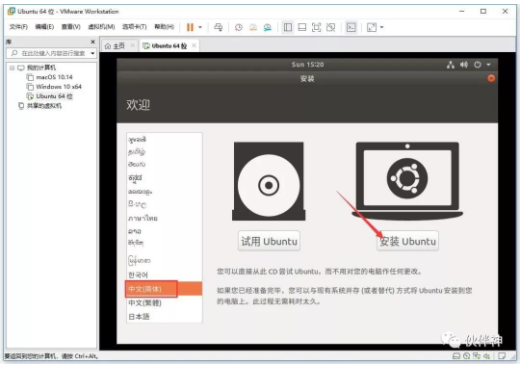520x365 pixels.
Task: Open the 虚拟机(M) menu
Action: click(x=101, y=27)
